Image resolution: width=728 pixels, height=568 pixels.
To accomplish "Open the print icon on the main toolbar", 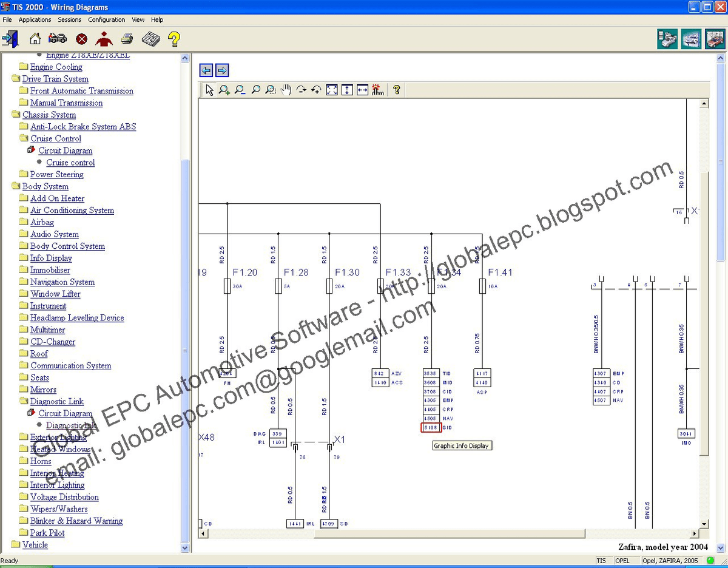I will click(x=127, y=38).
